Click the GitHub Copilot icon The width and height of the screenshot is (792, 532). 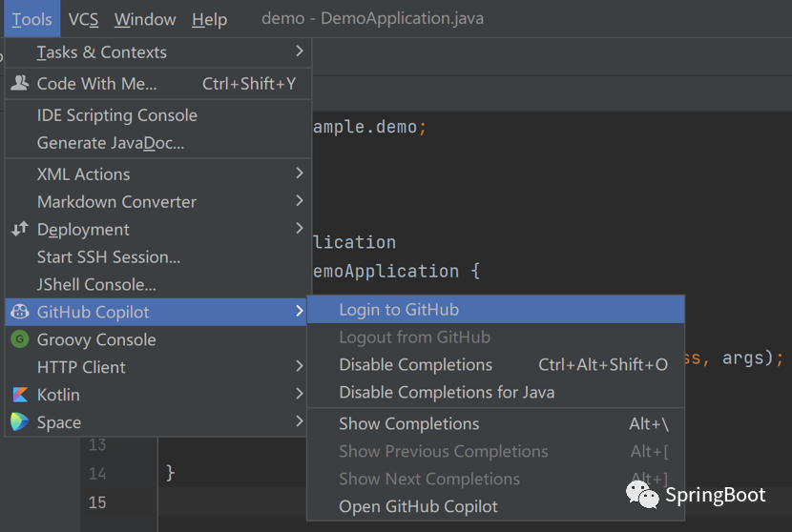pyautogui.click(x=20, y=312)
